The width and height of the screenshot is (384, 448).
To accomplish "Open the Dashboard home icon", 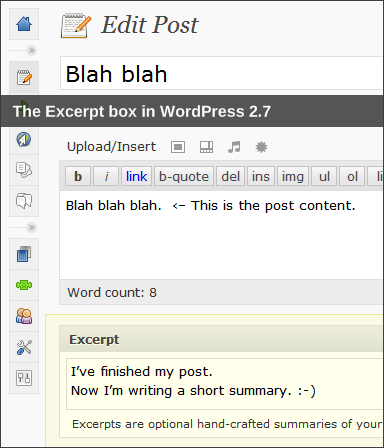I will click(24, 24).
